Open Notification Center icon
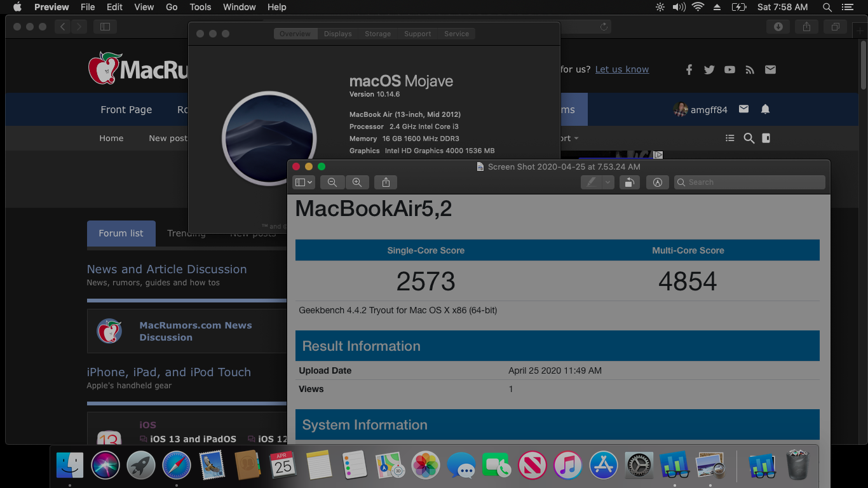Viewport: 868px width, 488px height. point(847,7)
